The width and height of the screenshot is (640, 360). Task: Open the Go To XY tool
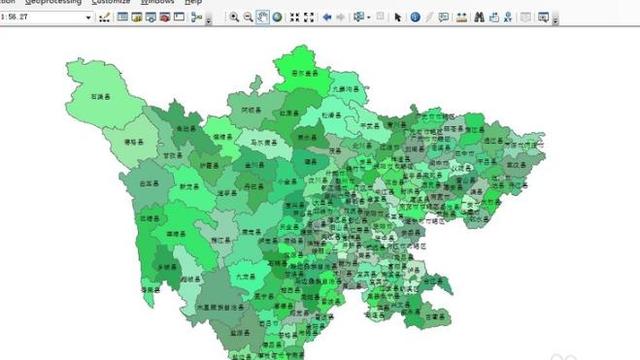coord(508,17)
